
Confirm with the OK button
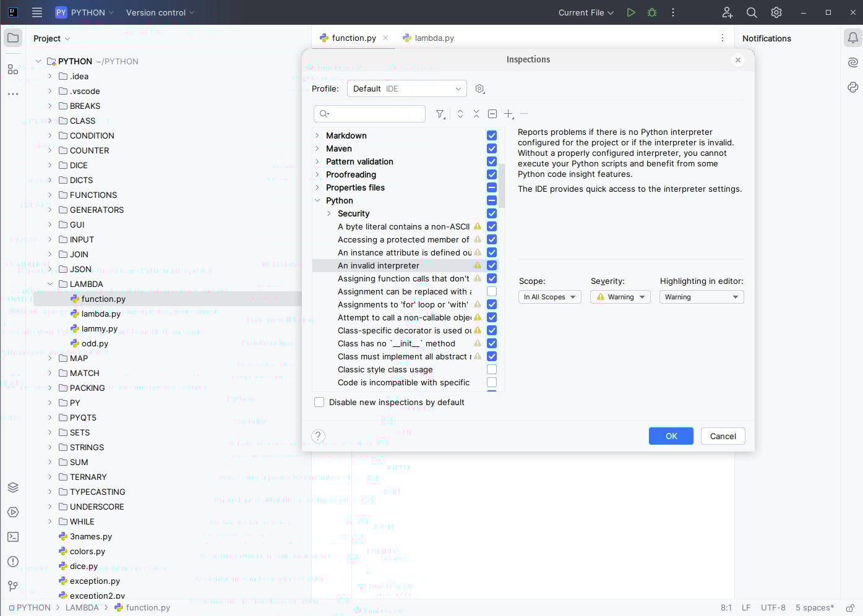(x=671, y=436)
